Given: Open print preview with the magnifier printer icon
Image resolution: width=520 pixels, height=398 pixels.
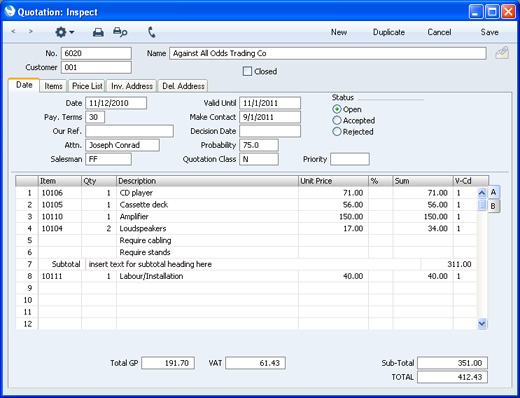Looking at the screenshot, I should click(120, 32).
